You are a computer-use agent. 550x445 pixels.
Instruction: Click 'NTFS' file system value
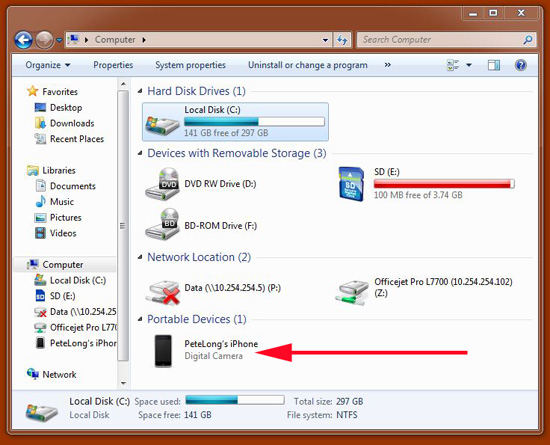tap(347, 415)
